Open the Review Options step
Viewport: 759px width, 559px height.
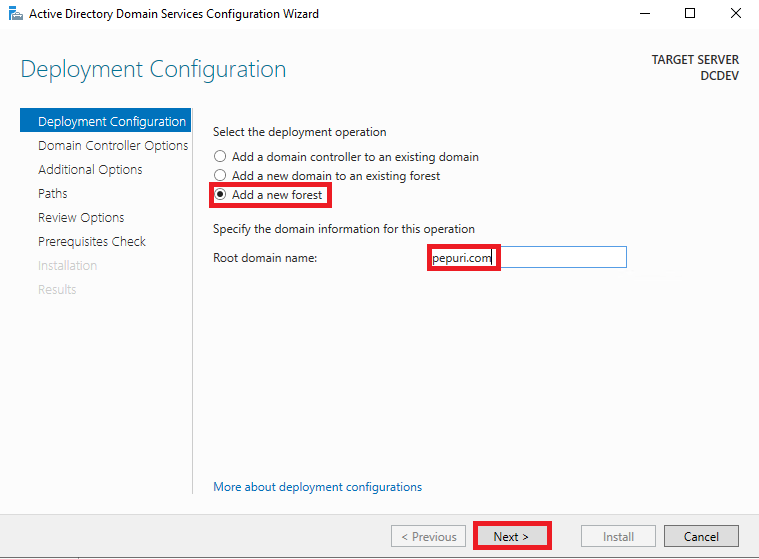tap(81, 218)
